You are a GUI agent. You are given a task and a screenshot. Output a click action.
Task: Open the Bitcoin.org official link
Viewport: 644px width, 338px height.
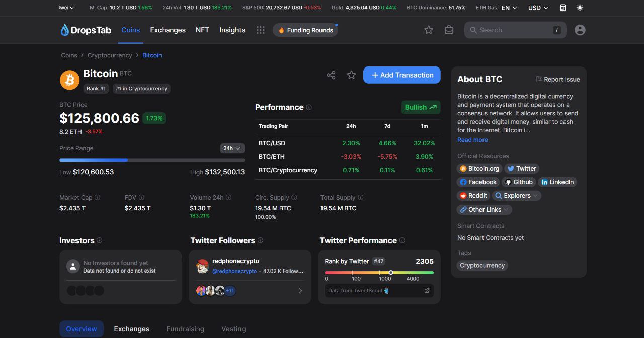coord(479,169)
